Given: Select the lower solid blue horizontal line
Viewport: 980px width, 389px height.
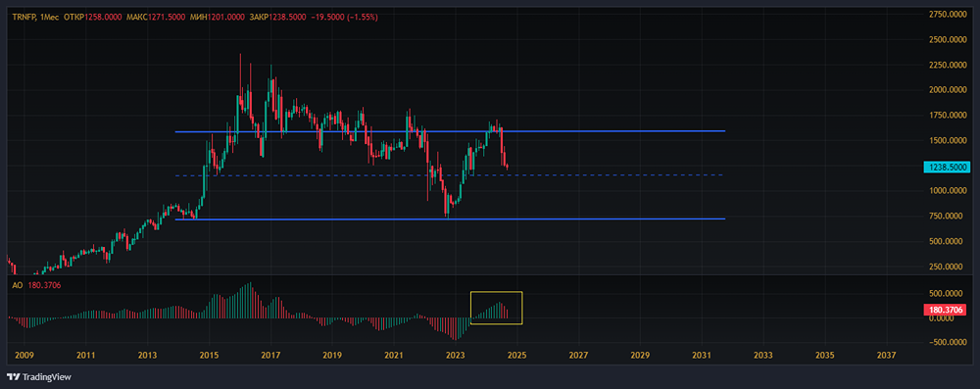Looking at the screenshot, I should pos(450,219).
